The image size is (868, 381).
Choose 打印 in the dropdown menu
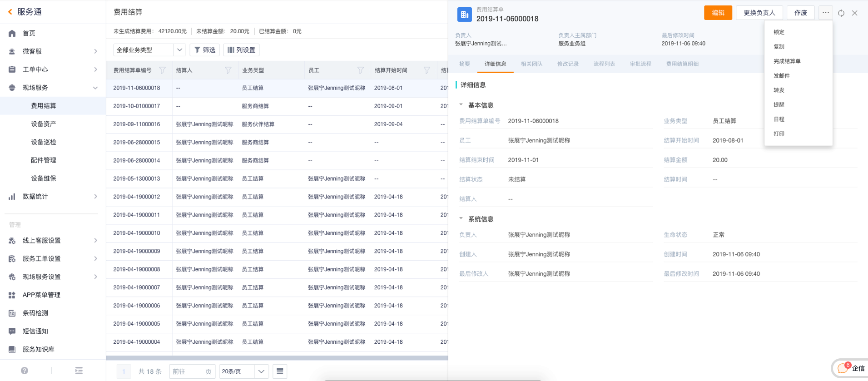779,134
